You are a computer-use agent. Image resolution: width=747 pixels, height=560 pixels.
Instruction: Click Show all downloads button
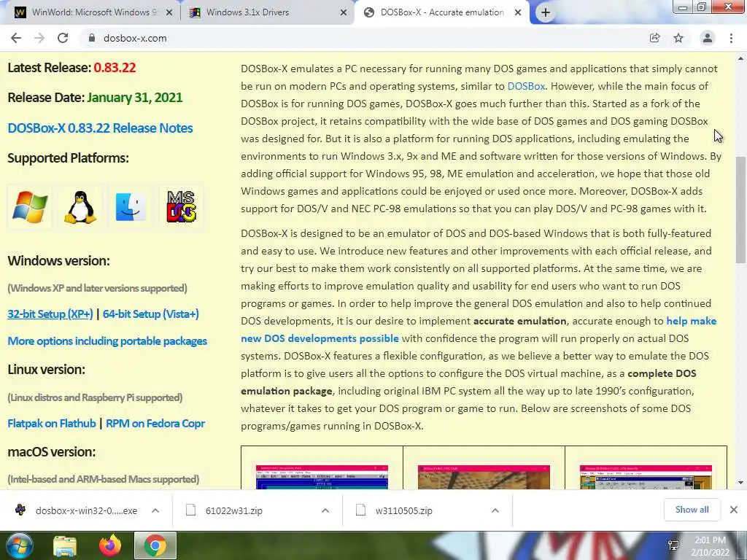pyautogui.click(x=692, y=510)
